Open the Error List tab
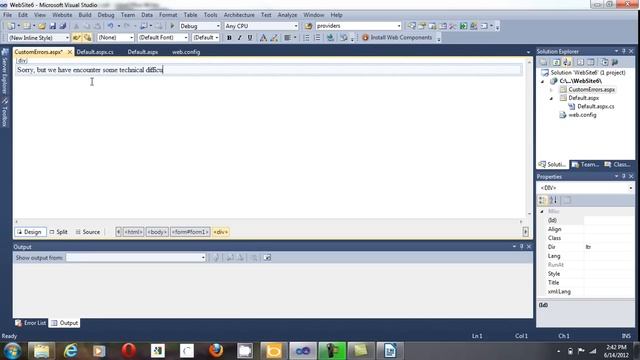Screen dimensions: 640x360 31,323
